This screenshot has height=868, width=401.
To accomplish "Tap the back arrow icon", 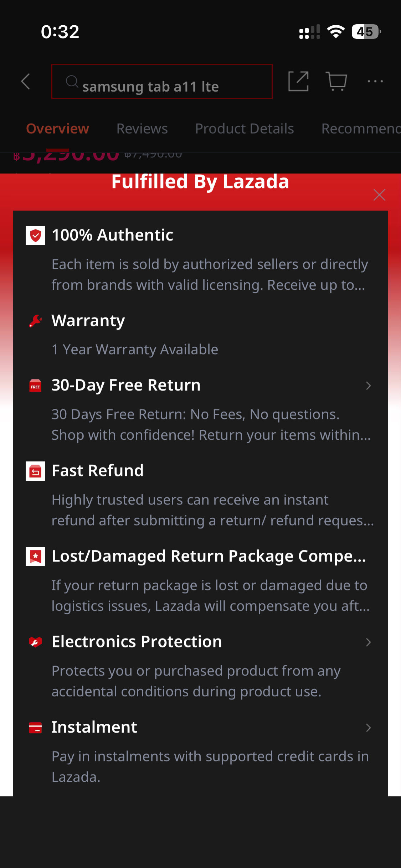I will point(26,82).
